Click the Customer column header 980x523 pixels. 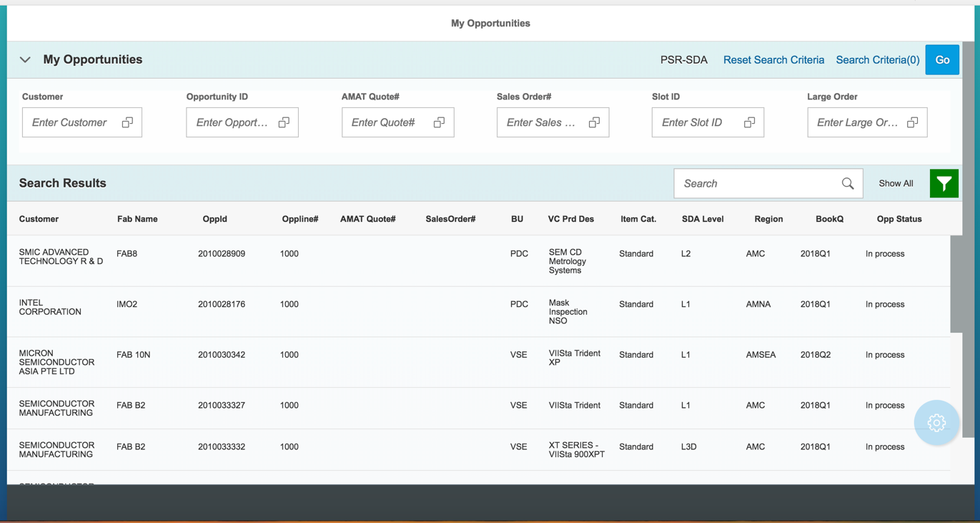tap(39, 219)
